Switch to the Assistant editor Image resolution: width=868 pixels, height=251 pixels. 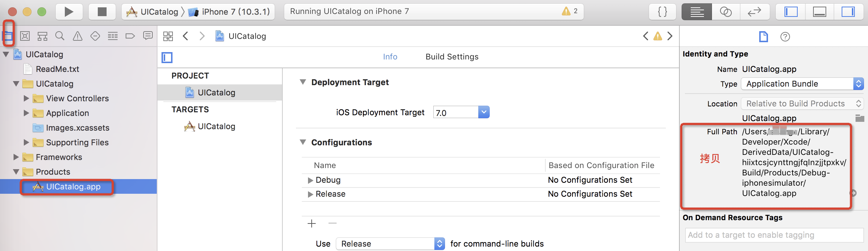click(726, 12)
